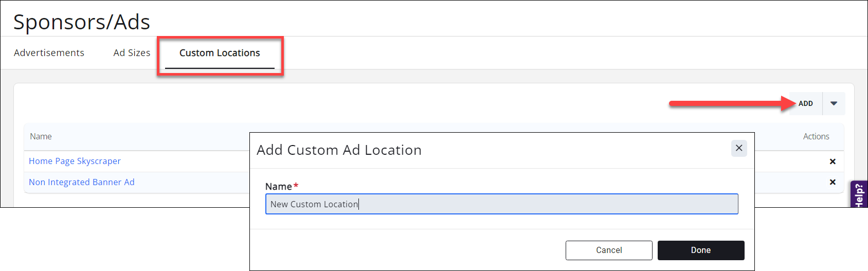Delete the Home Page Skyscraper location
This screenshot has width=868, height=271.
click(x=833, y=161)
